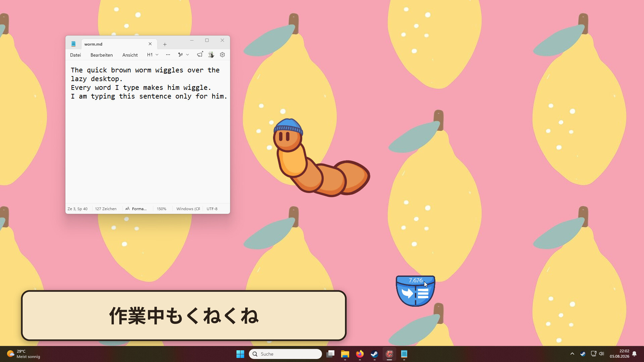Open the megaphone feedback icon
The height and width of the screenshot is (362, 644).
point(200,54)
